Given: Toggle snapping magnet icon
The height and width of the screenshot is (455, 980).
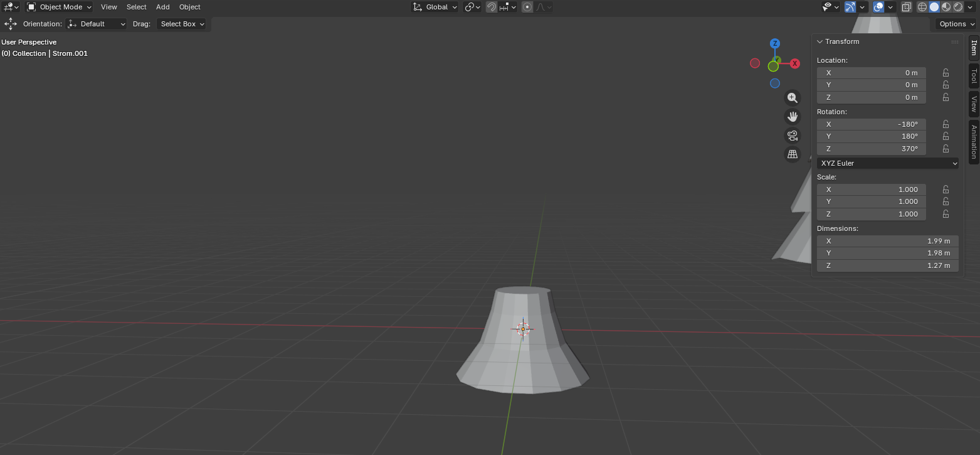Looking at the screenshot, I should 492,7.
